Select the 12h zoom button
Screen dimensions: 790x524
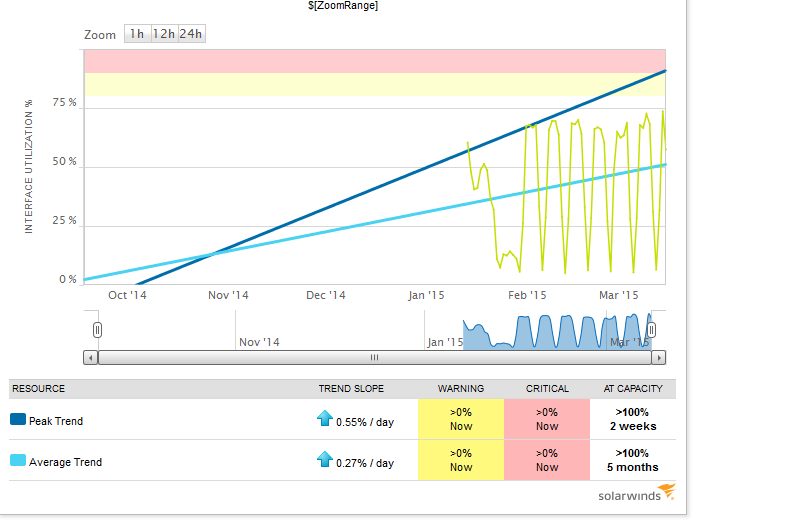(x=164, y=34)
